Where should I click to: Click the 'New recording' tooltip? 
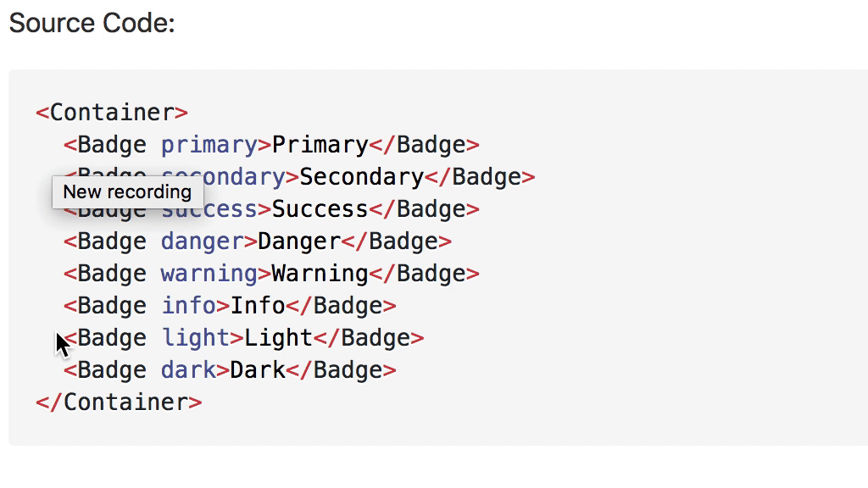[x=128, y=192]
